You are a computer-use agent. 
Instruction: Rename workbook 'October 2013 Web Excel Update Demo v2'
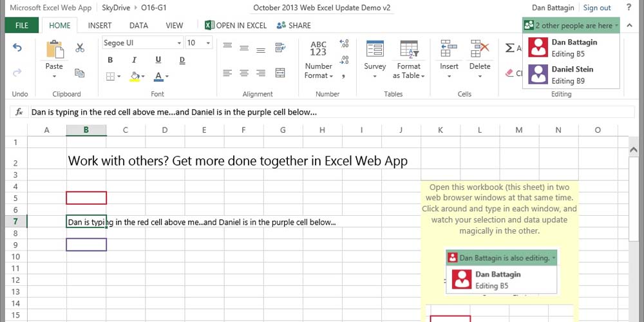coord(321,7)
